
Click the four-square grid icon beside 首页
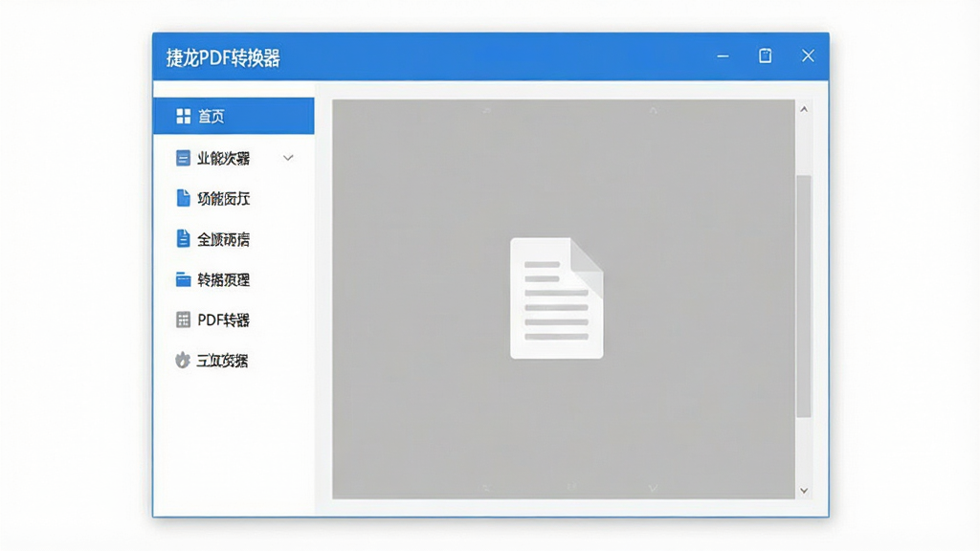click(183, 116)
